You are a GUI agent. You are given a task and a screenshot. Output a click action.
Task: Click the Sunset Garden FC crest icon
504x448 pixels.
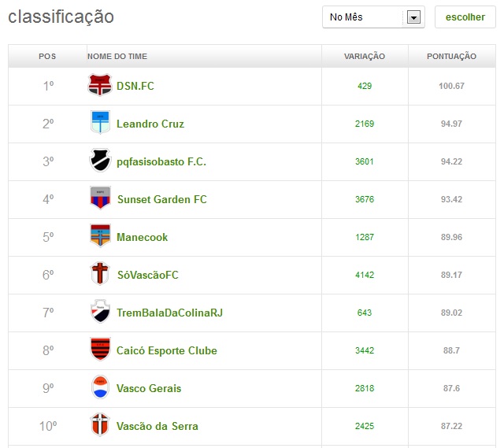pos(100,199)
